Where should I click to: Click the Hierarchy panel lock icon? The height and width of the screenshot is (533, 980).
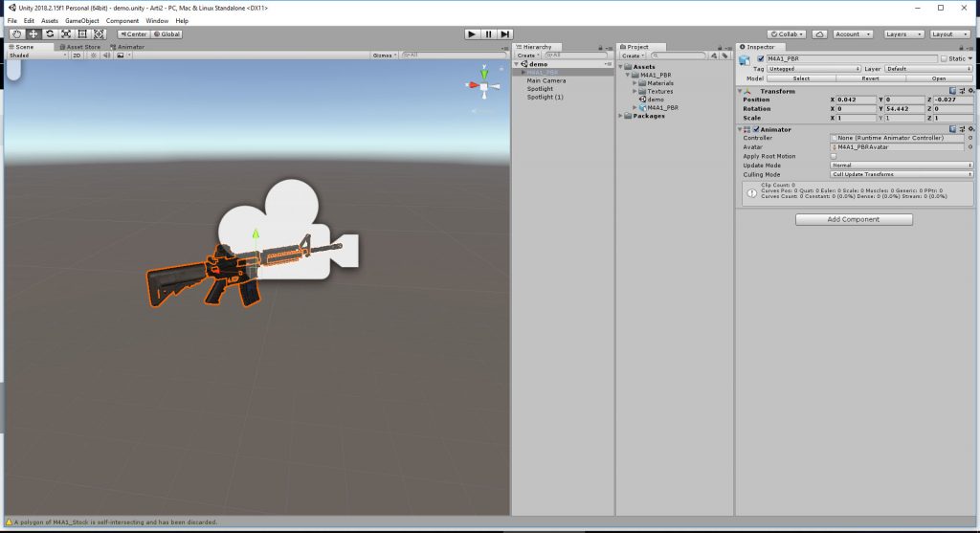[601, 48]
